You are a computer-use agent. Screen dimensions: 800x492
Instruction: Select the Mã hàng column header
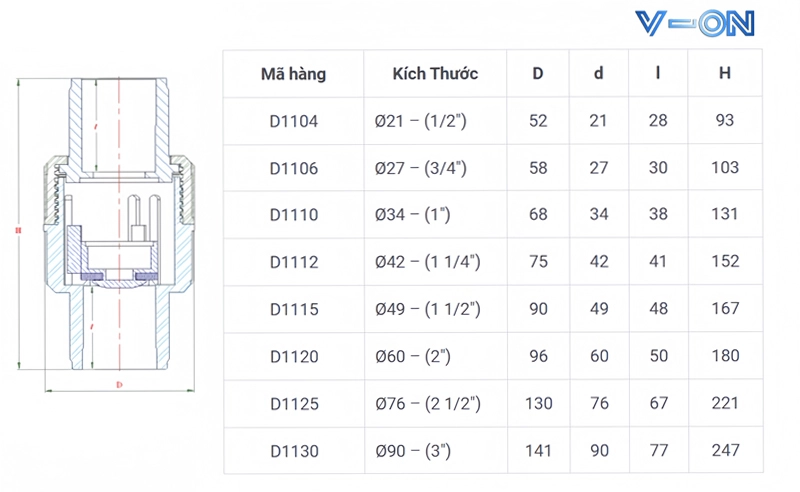(293, 74)
